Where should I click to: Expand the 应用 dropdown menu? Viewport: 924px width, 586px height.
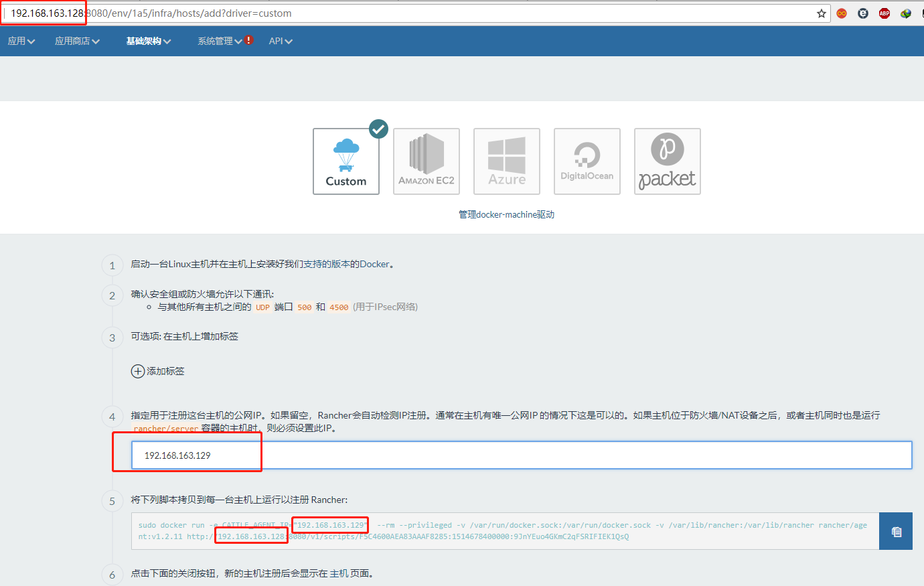click(21, 41)
